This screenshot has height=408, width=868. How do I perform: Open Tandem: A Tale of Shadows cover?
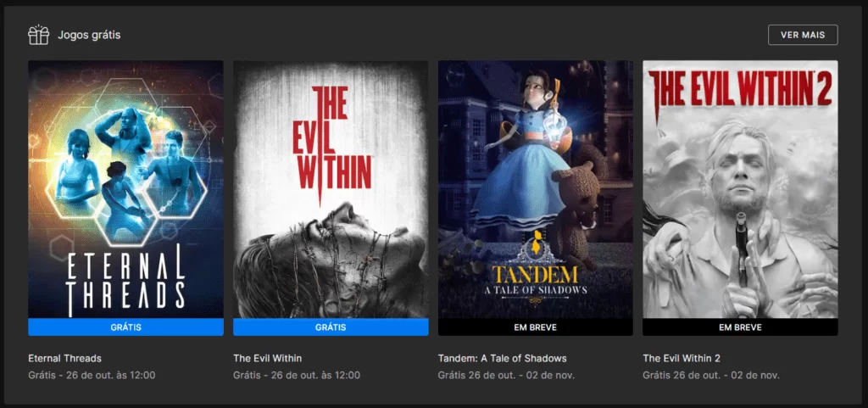[x=536, y=189]
